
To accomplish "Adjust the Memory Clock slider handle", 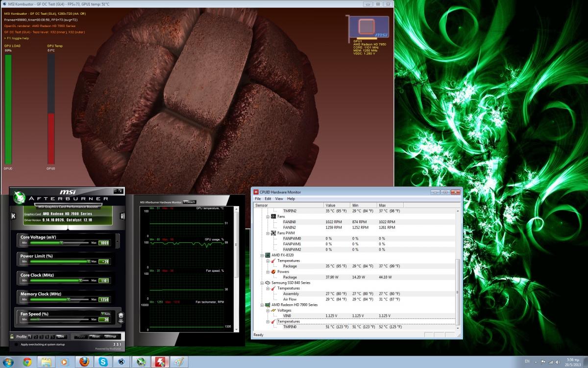I will pyautogui.click(x=69, y=299).
